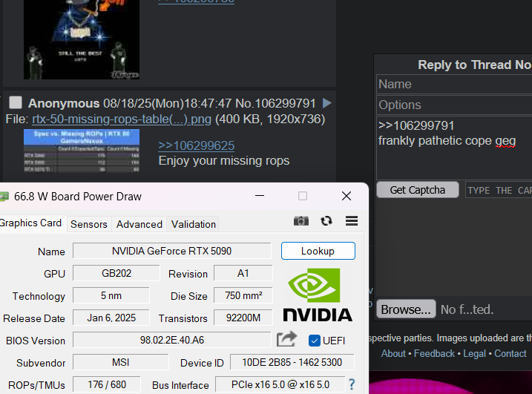Open the About footer link
Viewport: 532px width, 394px height.
(x=393, y=354)
